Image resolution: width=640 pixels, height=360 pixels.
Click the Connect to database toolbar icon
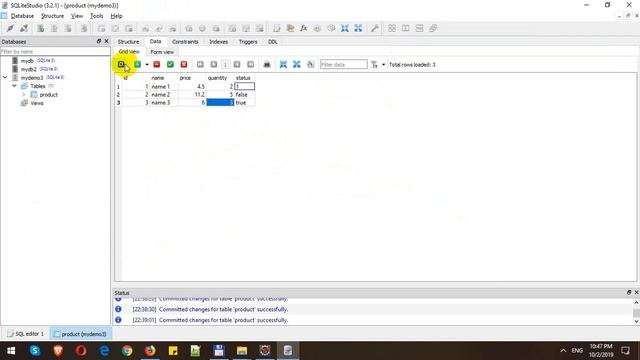coord(10,28)
